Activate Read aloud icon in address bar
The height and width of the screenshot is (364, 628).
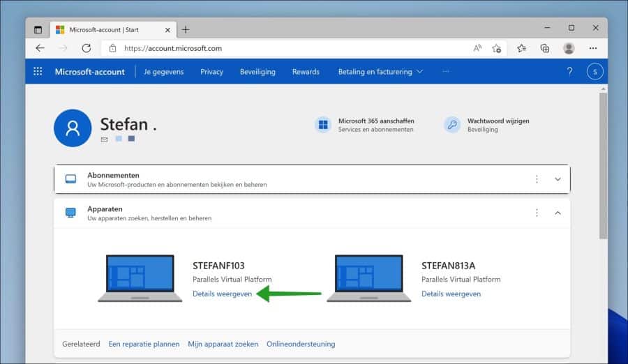(x=477, y=48)
